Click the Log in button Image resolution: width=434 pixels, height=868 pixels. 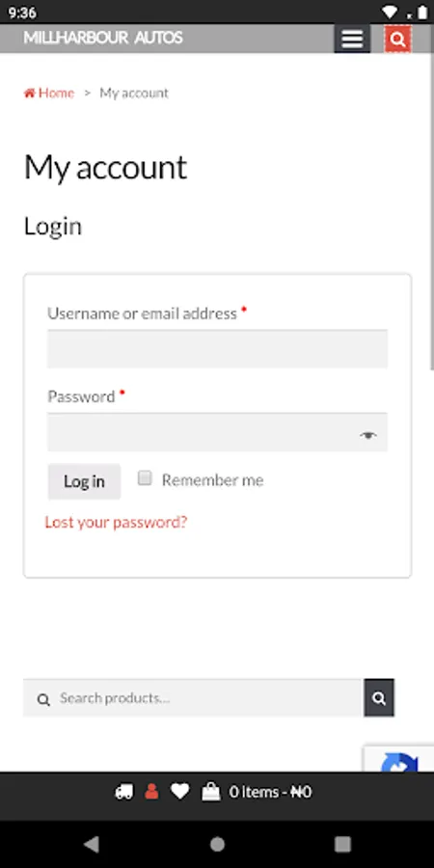84,481
